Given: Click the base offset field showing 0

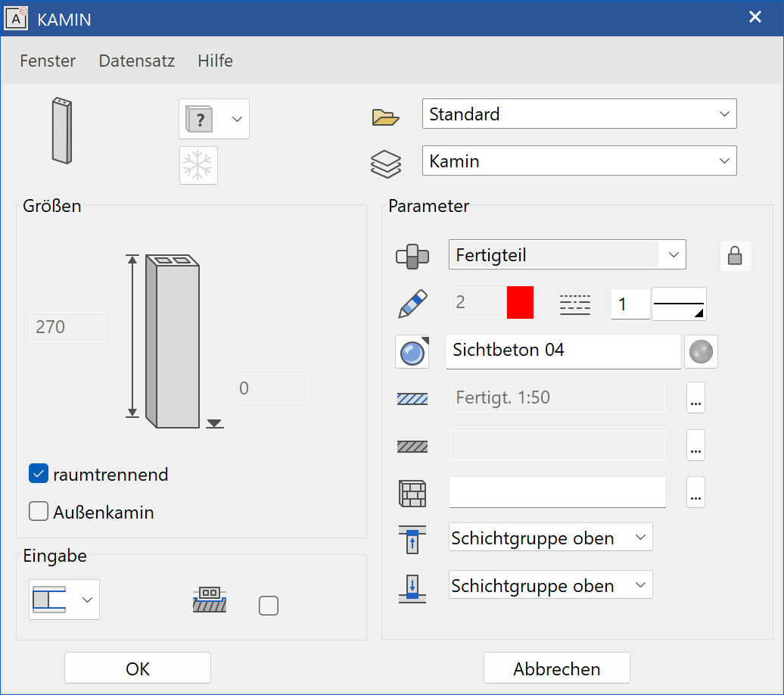Looking at the screenshot, I should coord(270,388).
